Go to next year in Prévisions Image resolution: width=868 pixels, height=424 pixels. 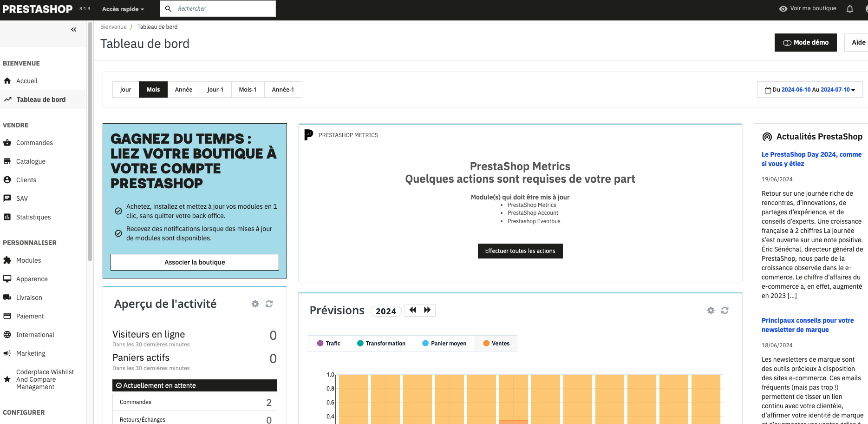coord(428,310)
